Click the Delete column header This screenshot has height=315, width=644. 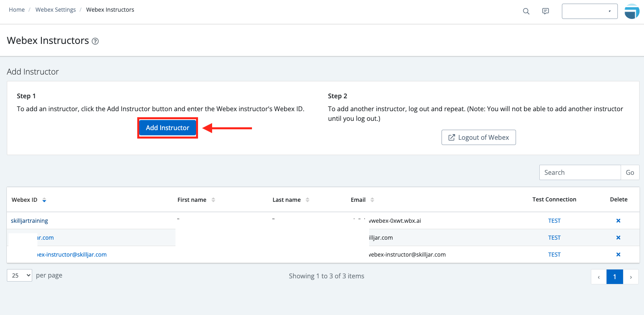pos(619,199)
